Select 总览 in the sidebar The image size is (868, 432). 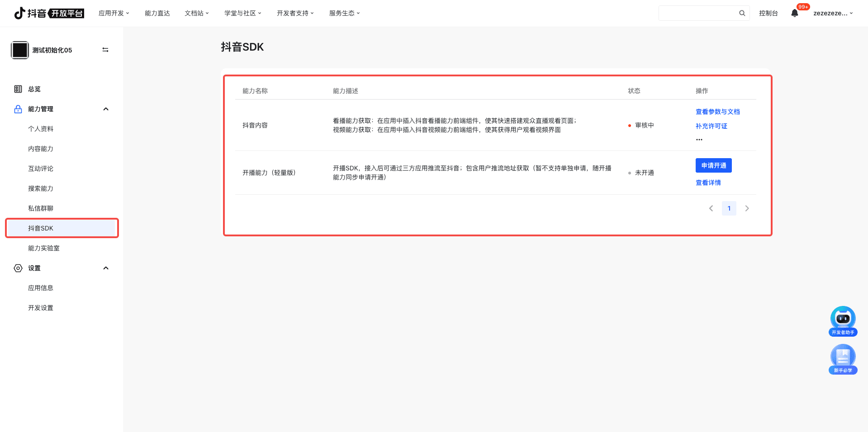tap(34, 89)
